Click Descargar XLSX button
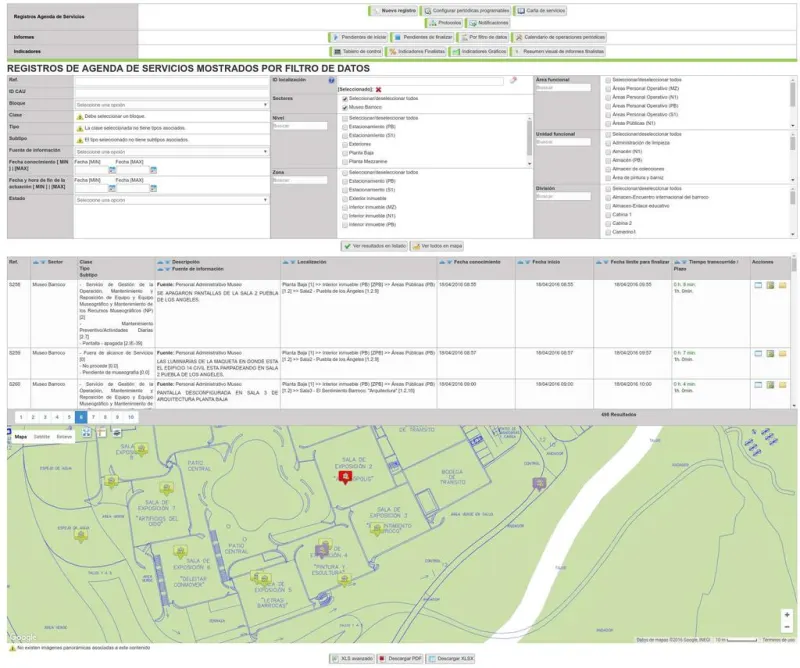Viewport: 800px width, 668px height. tap(451, 659)
